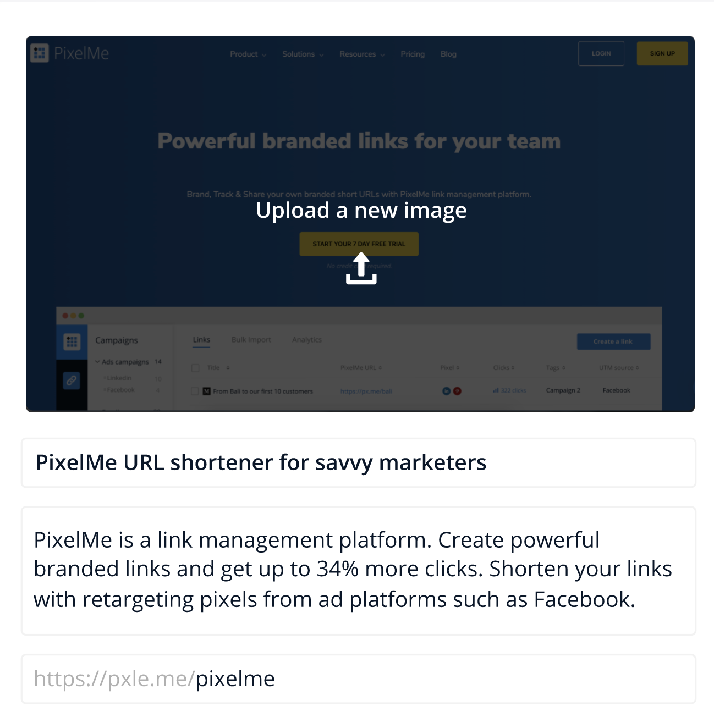
Task: Click the blue pixel icon in Bali row
Action: tap(447, 391)
